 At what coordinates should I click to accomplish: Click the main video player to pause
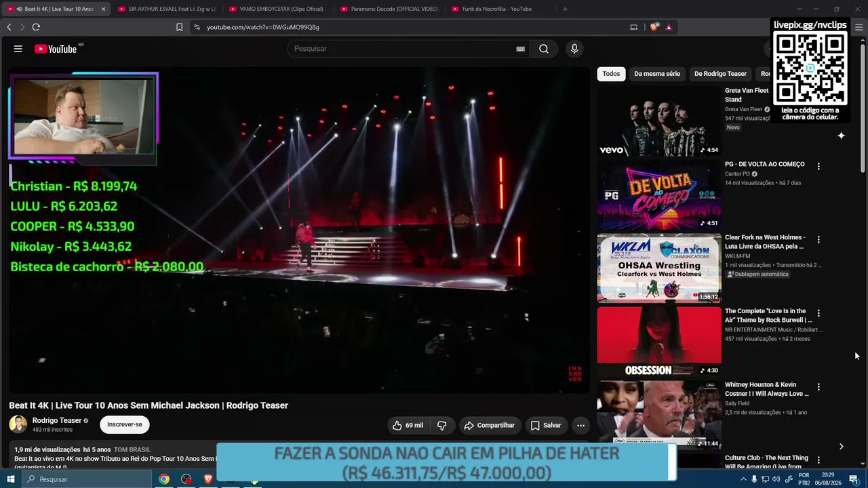pos(298,230)
